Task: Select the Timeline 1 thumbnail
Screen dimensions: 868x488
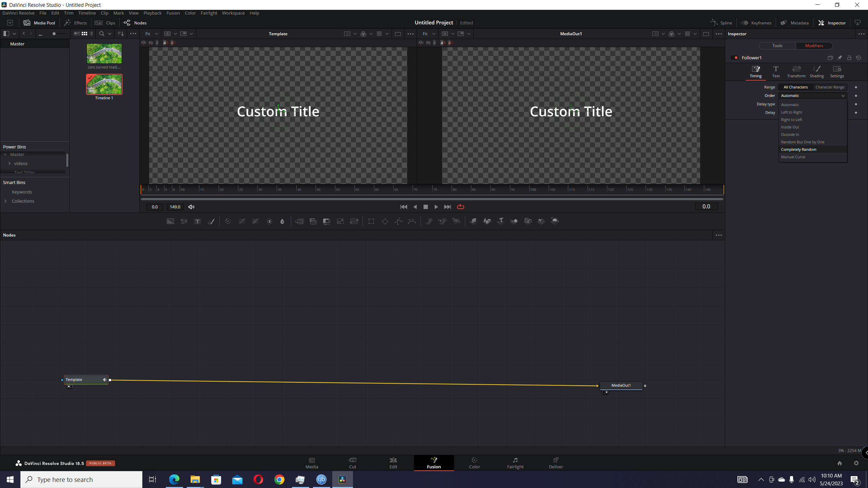Action: coord(104,84)
